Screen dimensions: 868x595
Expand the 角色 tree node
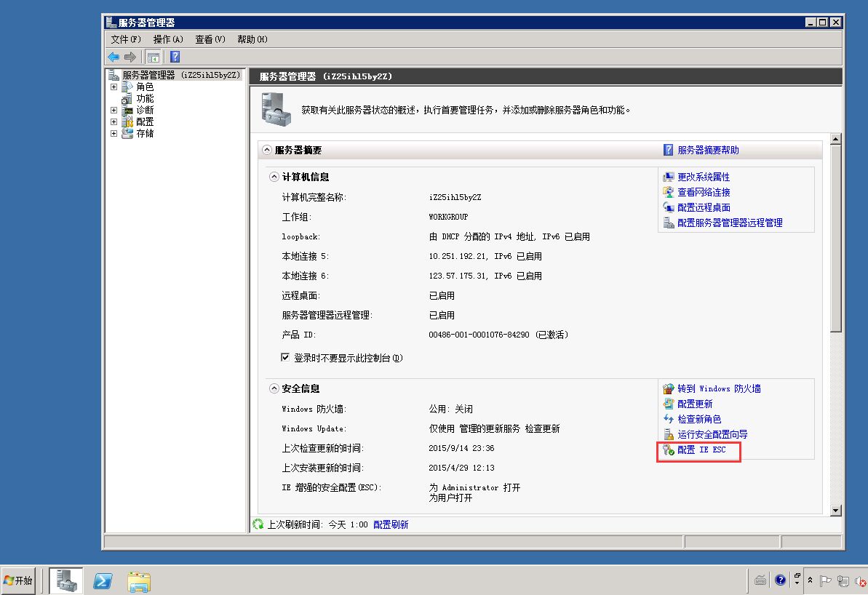coord(114,87)
